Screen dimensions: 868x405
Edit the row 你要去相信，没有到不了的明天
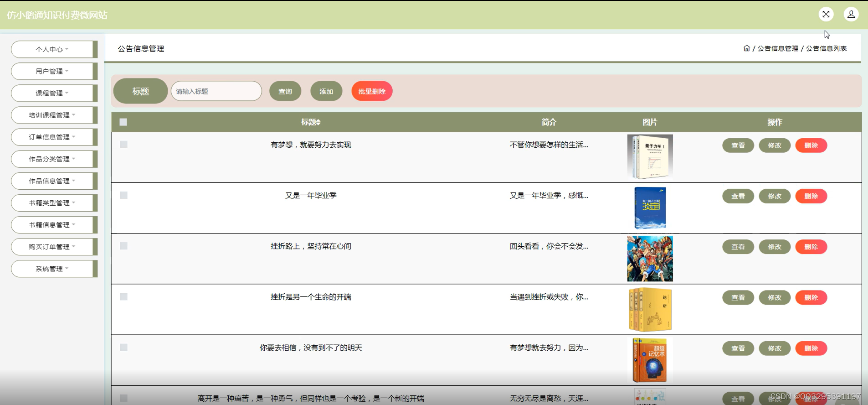[x=775, y=348]
